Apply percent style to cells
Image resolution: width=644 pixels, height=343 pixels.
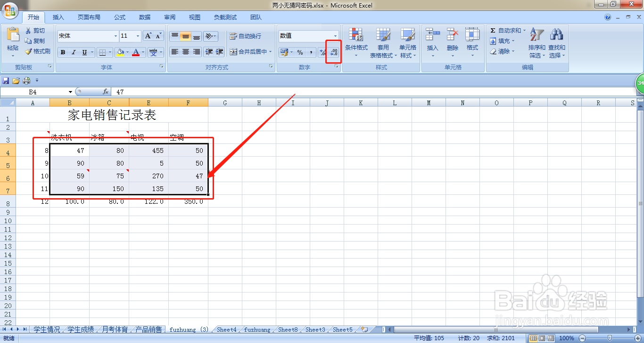pos(300,52)
